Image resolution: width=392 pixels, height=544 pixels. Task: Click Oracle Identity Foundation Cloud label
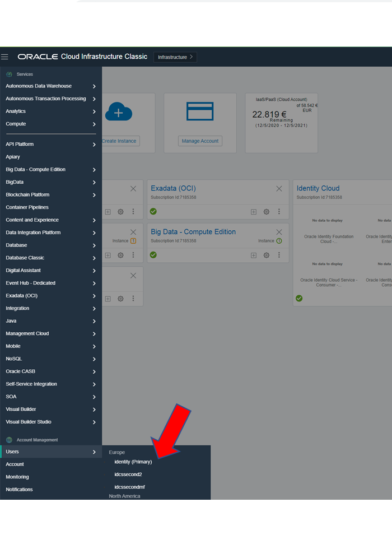point(329,239)
